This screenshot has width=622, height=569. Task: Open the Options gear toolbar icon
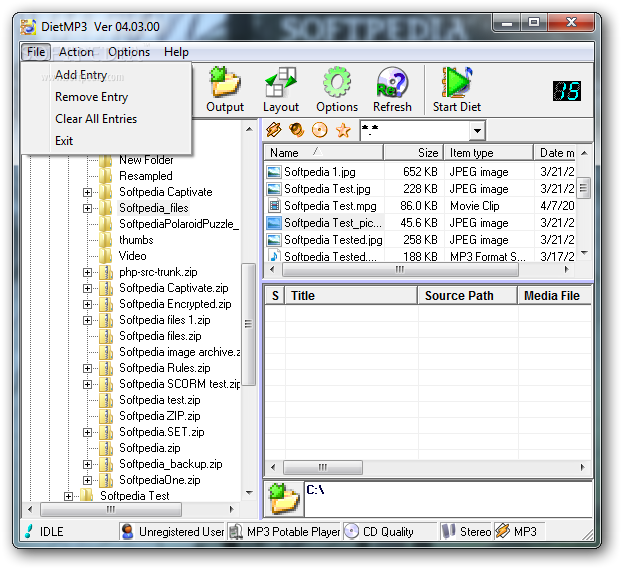coord(337,83)
